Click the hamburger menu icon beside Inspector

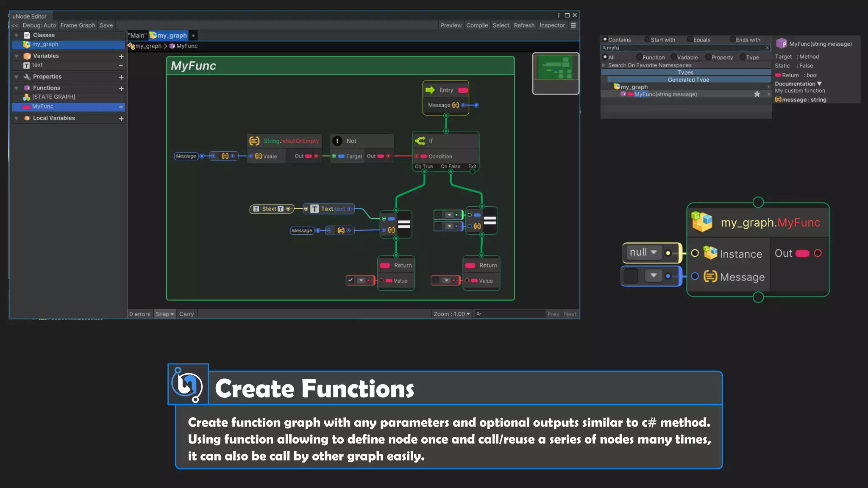573,25
